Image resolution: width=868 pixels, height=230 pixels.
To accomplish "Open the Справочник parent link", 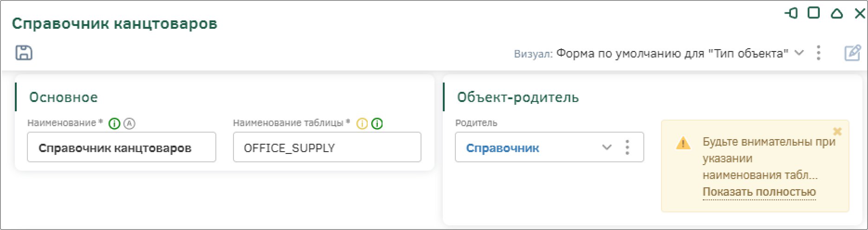I will click(503, 148).
